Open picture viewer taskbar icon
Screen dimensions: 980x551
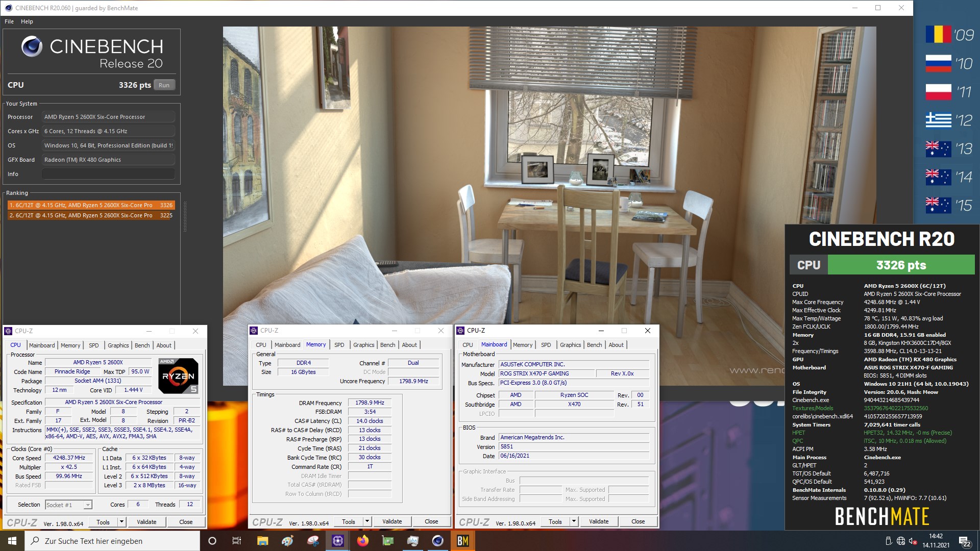413,541
